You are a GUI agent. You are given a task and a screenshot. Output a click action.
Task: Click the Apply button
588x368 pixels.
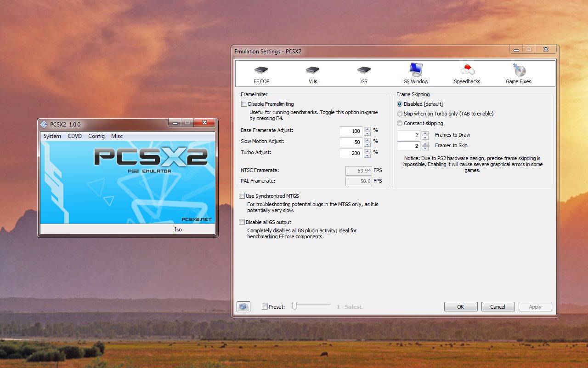tap(535, 307)
